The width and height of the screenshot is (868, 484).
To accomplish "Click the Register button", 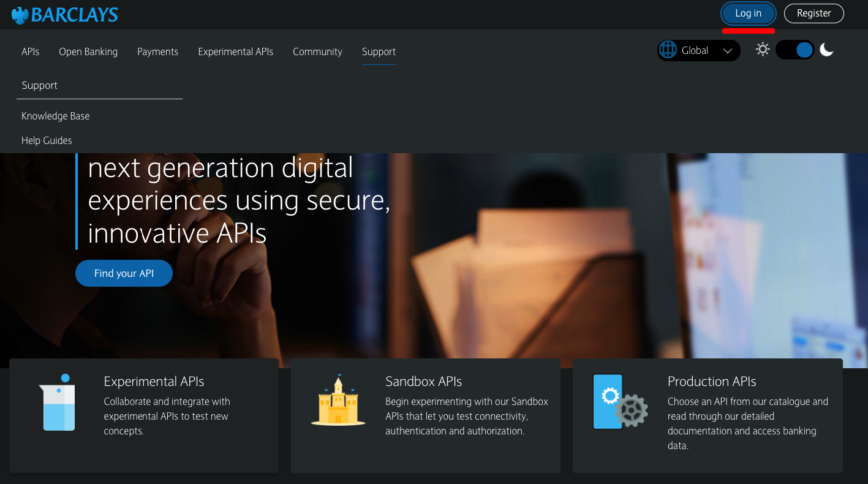I will point(814,13).
